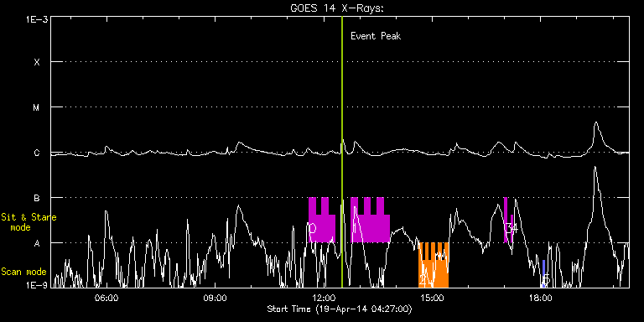Click the "Sit & Stare mode" label
The height and width of the screenshot is (322, 644).
tap(29, 222)
